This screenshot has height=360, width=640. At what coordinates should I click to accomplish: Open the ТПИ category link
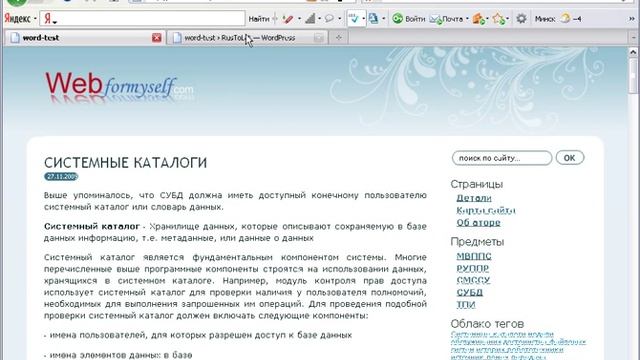(466, 304)
